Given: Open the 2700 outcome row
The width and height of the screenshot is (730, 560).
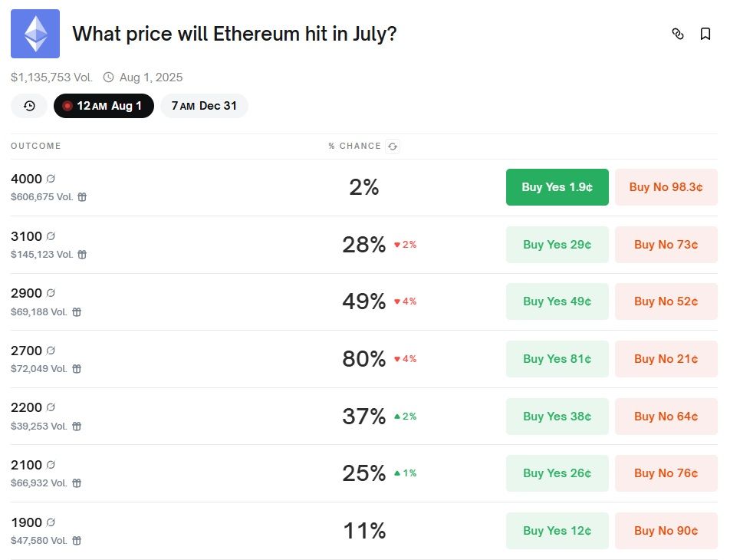Looking at the screenshot, I should (26, 351).
